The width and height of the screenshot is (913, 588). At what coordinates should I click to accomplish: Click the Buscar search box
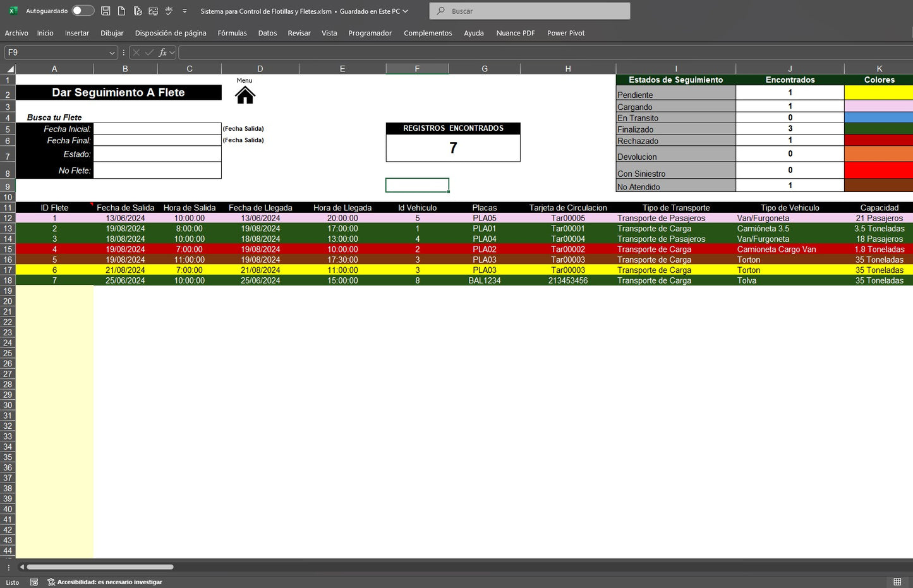point(529,11)
